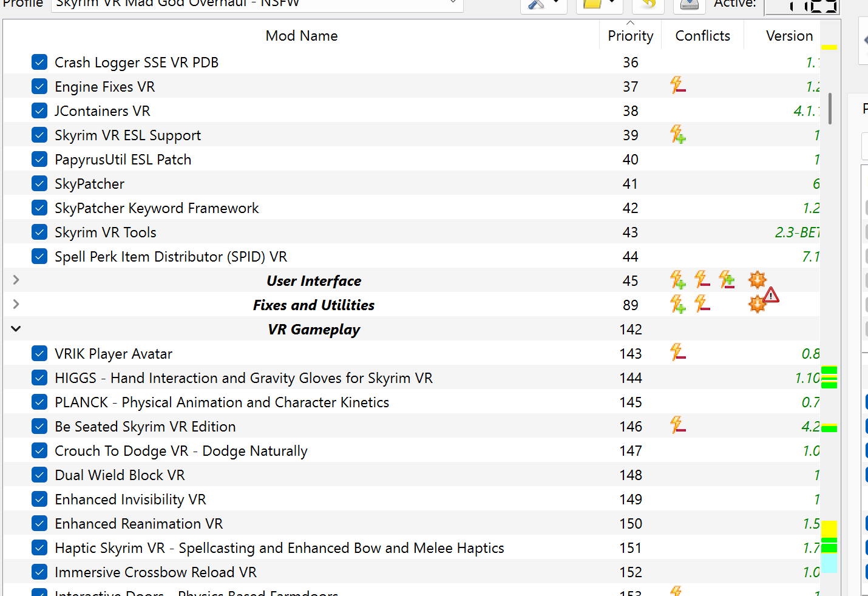
Task: Select Immersive Crossbow Reload VR mod name
Action: pyautogui.click(x=155, y=572)
